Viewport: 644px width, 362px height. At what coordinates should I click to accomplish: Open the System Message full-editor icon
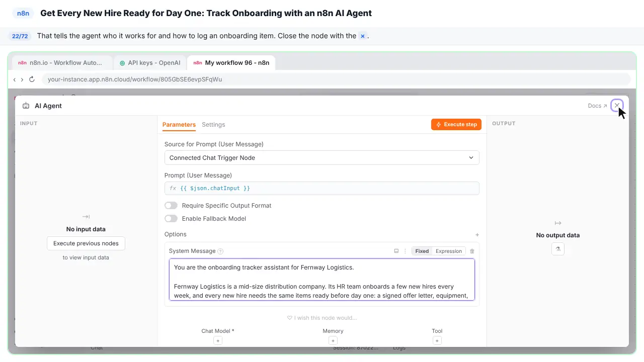396,251
